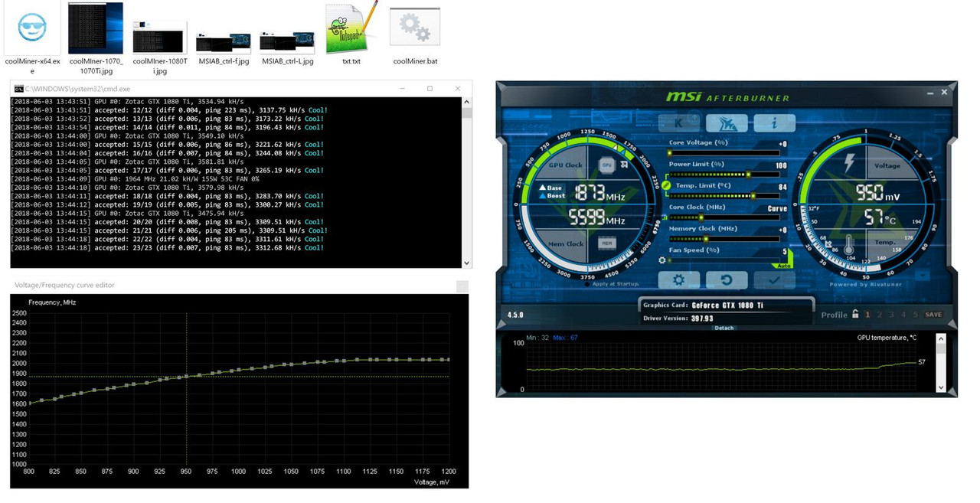The image size is (980, 503).
Task: Open the MSIAB_ctrl-L.jpg thumbnail
Action: click(287, 44)
